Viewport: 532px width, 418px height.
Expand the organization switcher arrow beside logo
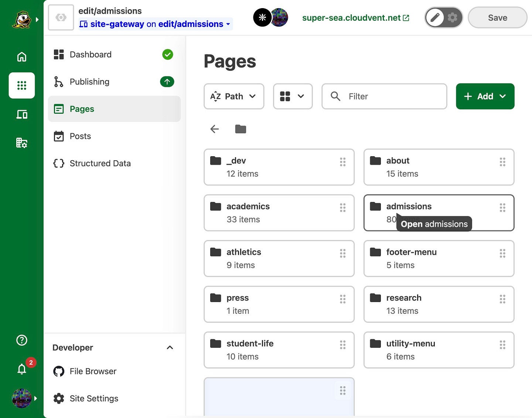point(37,20)
